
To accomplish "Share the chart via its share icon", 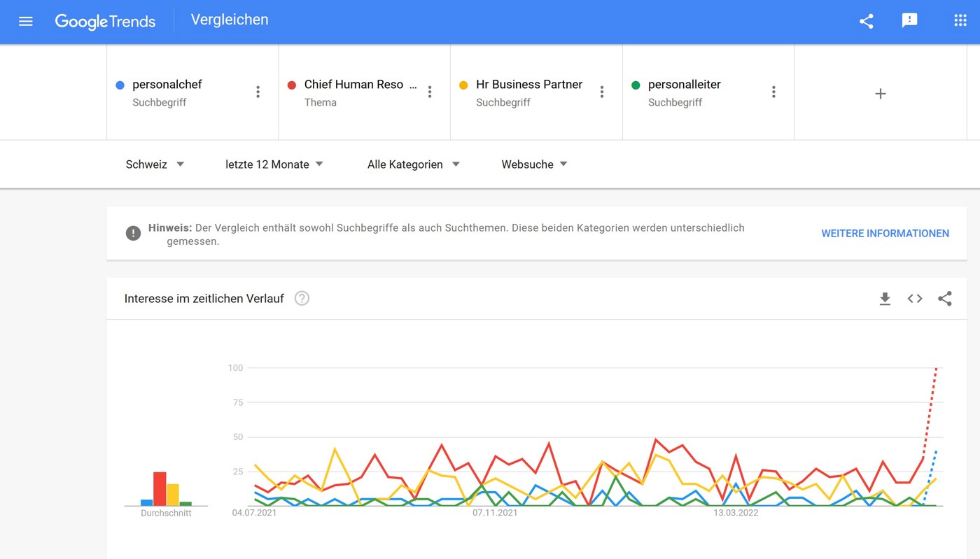I will (x=945, y=299).
